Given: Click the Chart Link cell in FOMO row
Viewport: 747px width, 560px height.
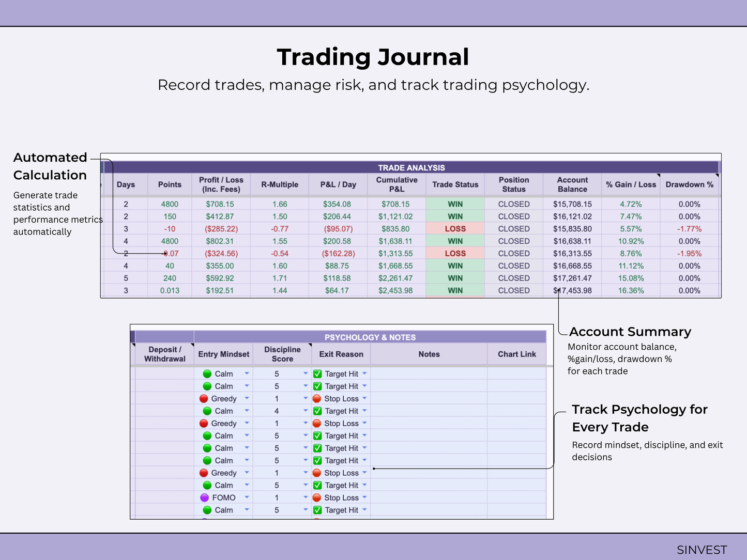Looking at the screenshot, I should pos(517,497).
